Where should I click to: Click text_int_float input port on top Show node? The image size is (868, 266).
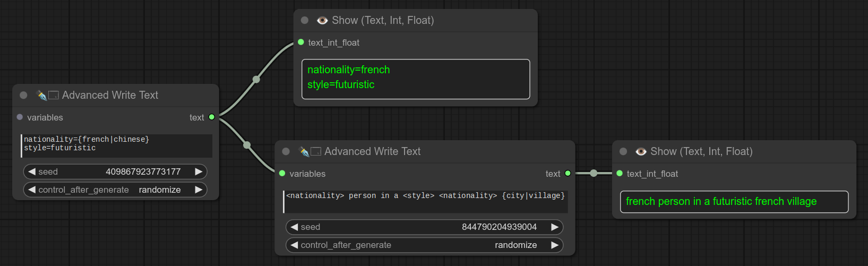point(301,42)
